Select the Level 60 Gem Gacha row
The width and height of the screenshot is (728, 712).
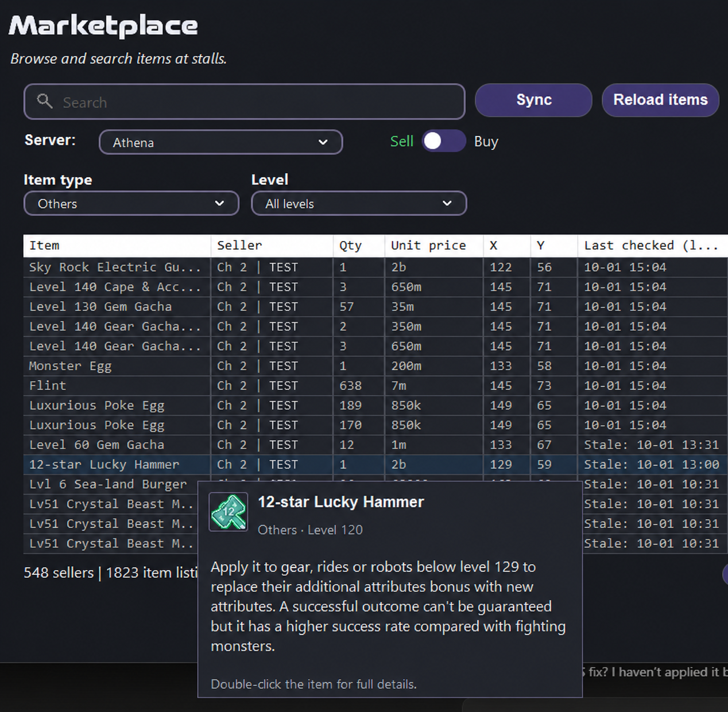tap(375, 445)
